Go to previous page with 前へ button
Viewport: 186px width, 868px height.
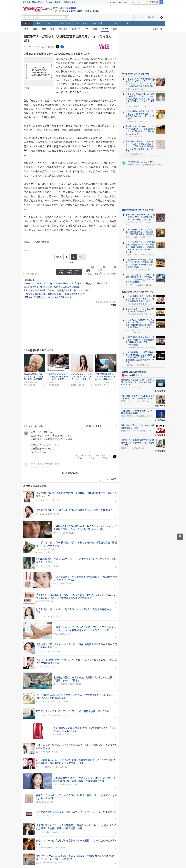(59, 257)
